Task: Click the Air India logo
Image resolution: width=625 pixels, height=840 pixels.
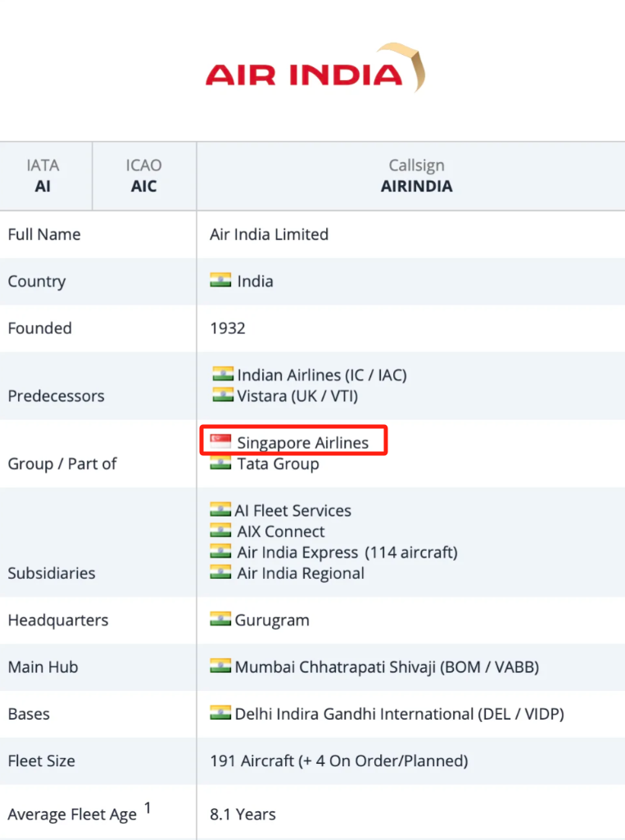Action: pyautogui.click(x=315, y=68)
